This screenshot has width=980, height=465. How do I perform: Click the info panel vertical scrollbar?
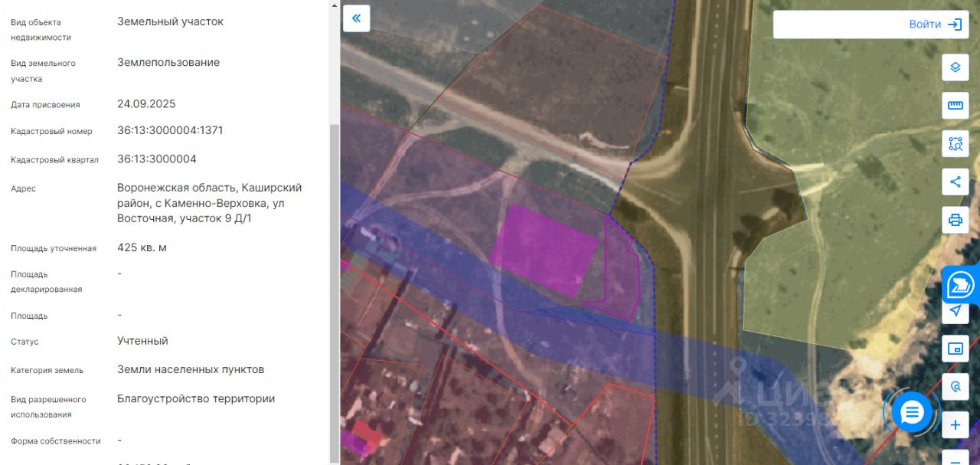click(333, 293)
